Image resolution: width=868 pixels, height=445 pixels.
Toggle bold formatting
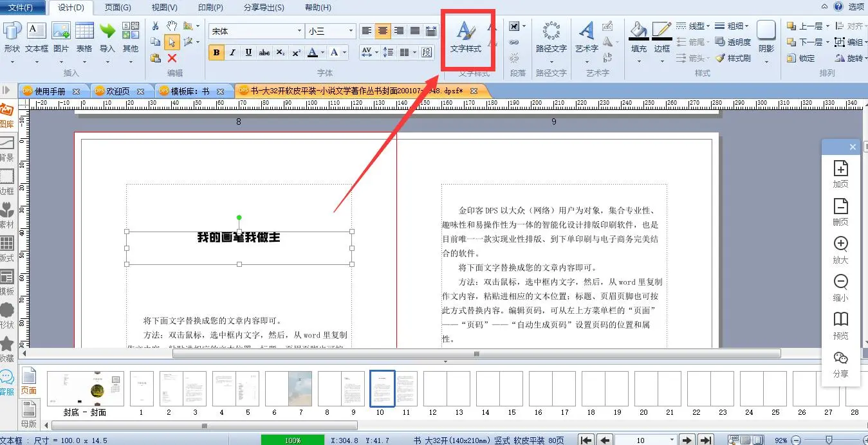point(216,52)
